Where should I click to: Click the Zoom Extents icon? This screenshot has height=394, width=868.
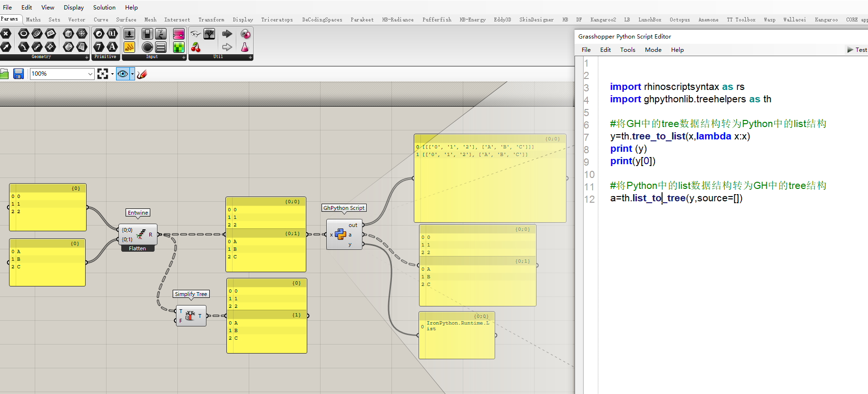pos(103,74)
